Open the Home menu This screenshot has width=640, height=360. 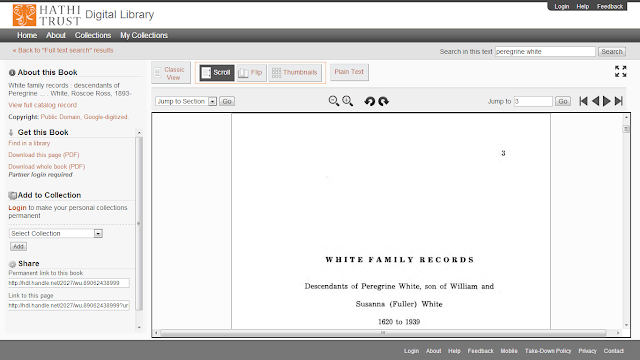pos(27,36)
